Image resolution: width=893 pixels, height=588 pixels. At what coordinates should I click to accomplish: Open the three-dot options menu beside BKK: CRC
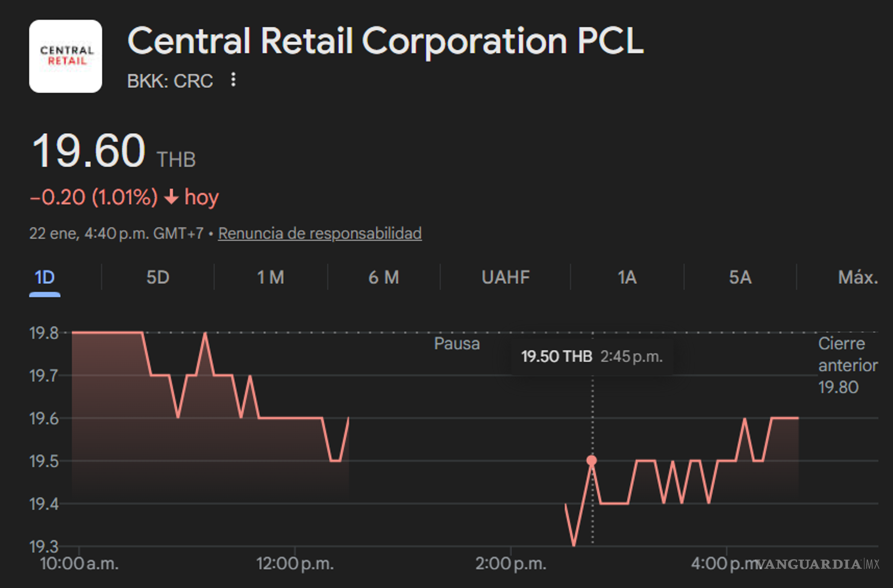233,80
